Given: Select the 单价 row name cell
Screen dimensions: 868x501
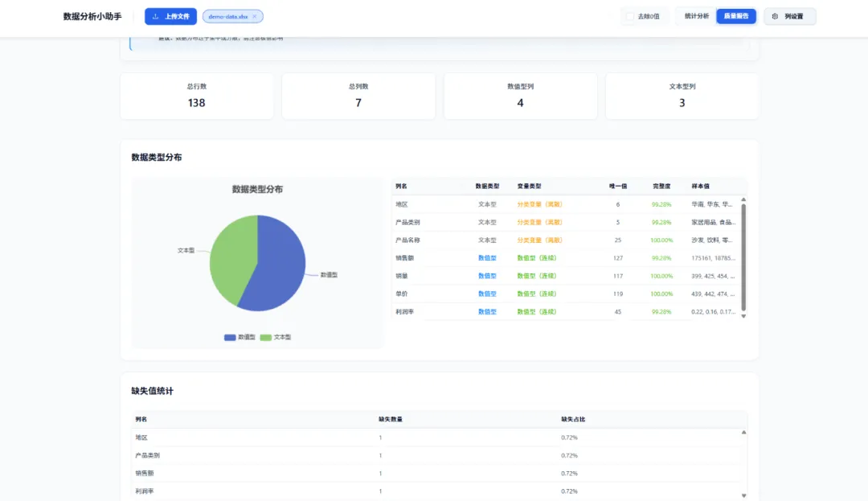Looking at the screenshot, I should pyautogui.click(x=401, y=294).
